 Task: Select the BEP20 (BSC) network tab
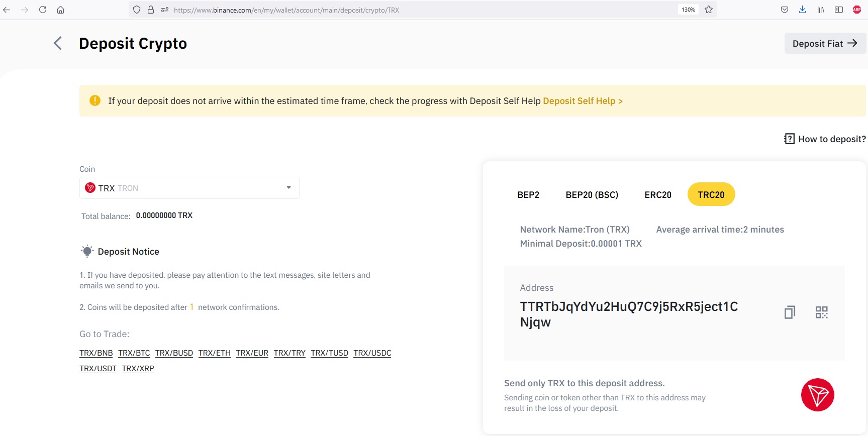[592, 194]
